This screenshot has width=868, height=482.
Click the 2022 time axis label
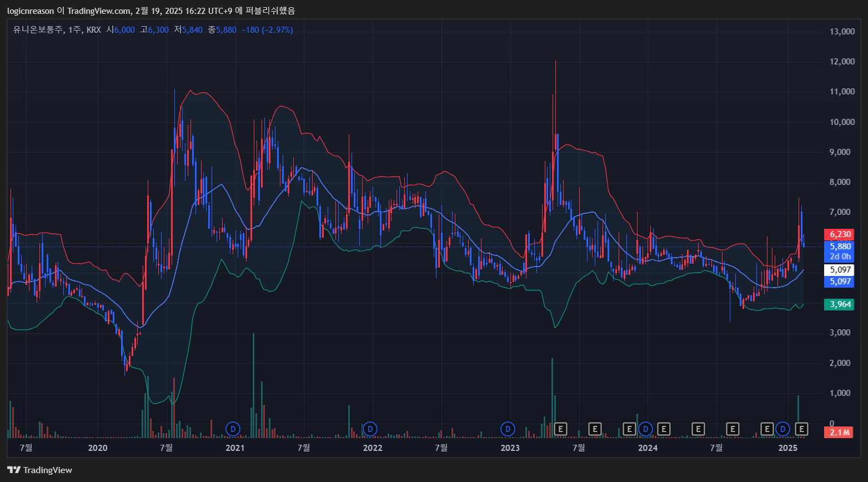click(373, 448)
